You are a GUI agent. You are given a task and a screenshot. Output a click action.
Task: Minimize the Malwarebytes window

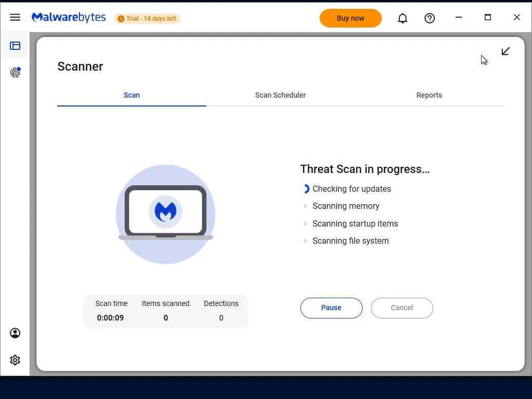(459, 17)
